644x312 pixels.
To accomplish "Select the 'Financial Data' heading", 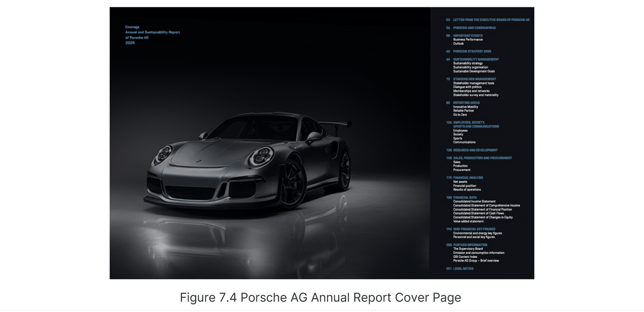I will tap(465, 198).
